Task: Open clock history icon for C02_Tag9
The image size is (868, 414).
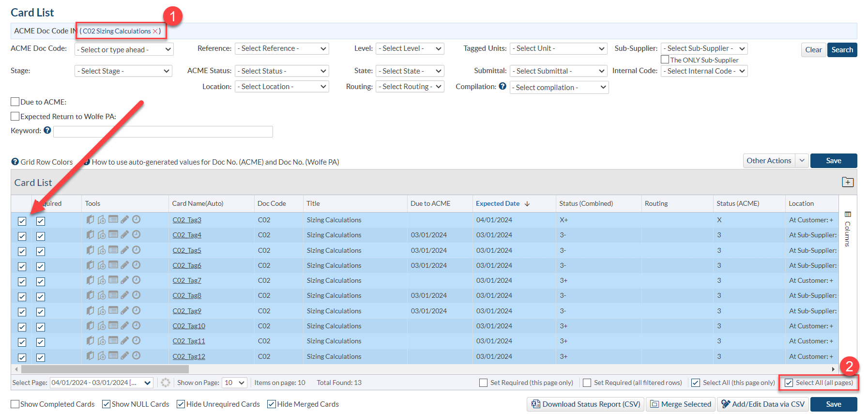Action: point(137,310)
